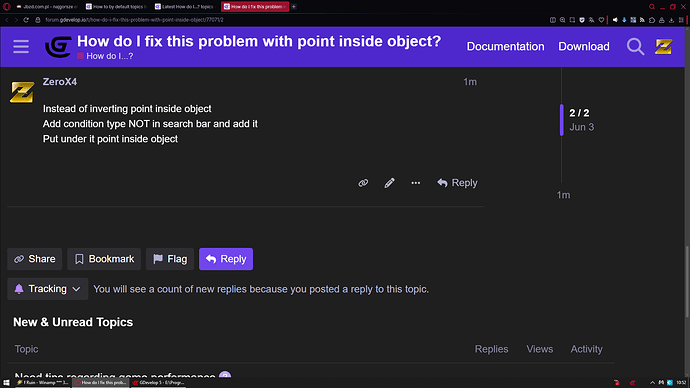Select active 'How do I fix this problem' tab
This screenshot has width=690, height=388.
click(255, 7)
